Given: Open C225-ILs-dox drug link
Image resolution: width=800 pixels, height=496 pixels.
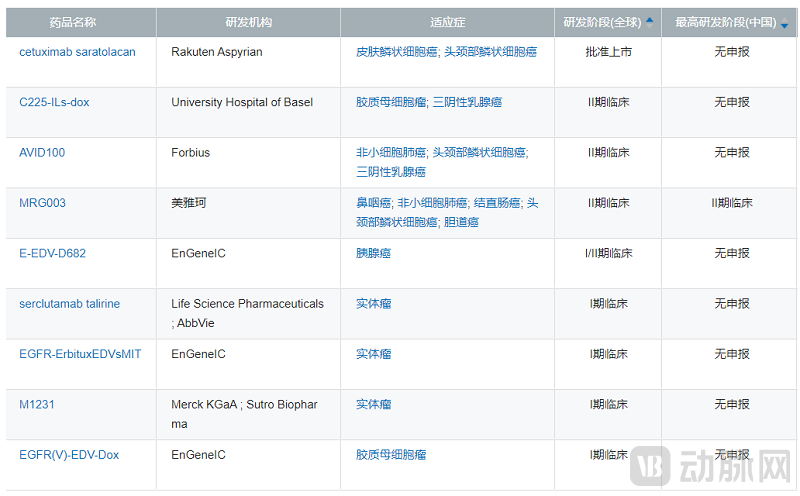Looking at the screenshot, I should coord(54,103).
